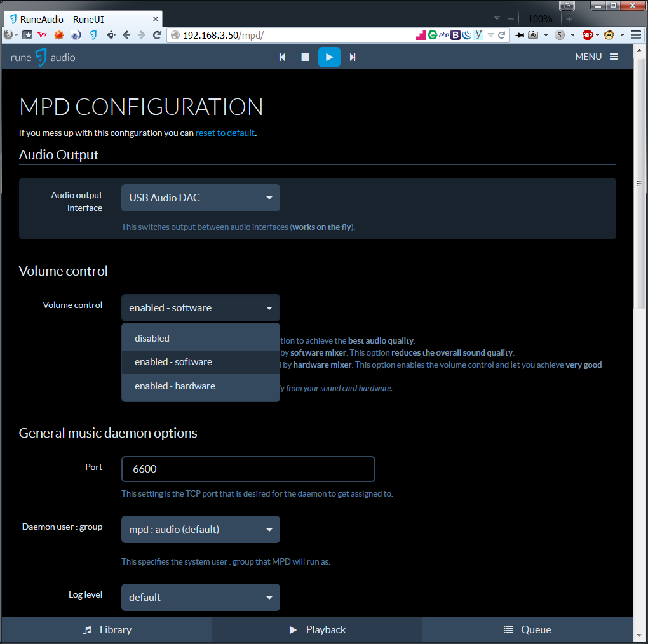Click the next track button
The height and width of the screenshot is (644, 648).
353,57
